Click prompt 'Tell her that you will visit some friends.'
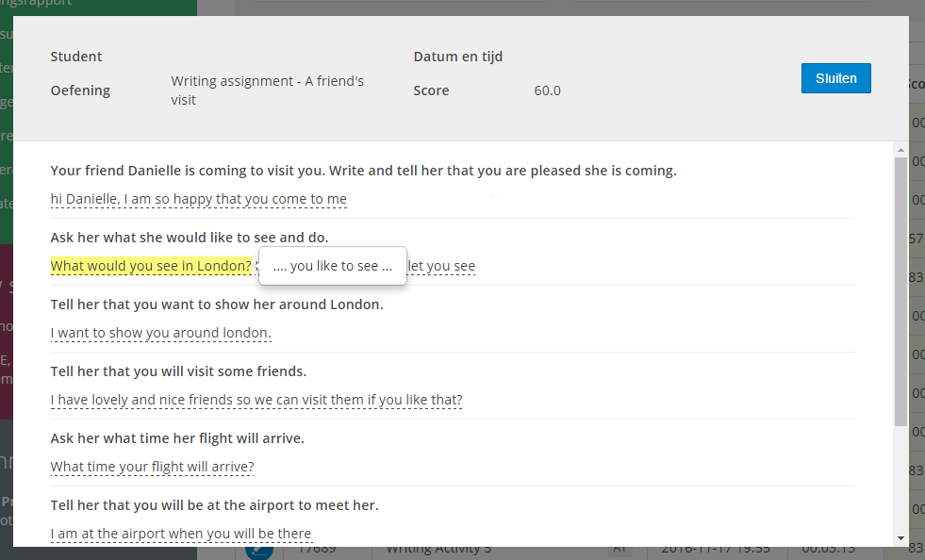Viewport: 925px width, 560px height. point(178,371)
